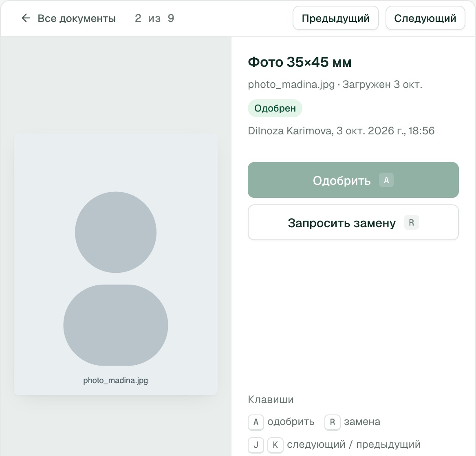
Task: Click the back arrow icon
Action: coord(26,18)
